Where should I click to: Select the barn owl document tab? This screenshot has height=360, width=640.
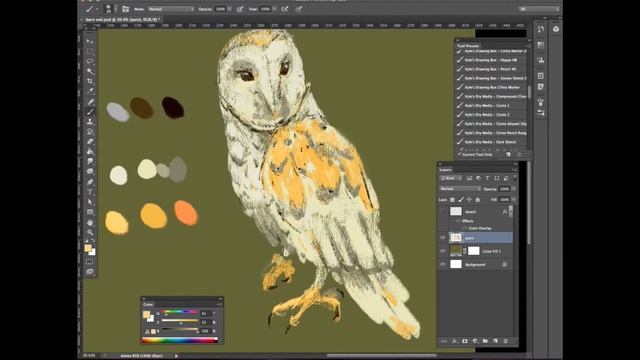point(121,19)
